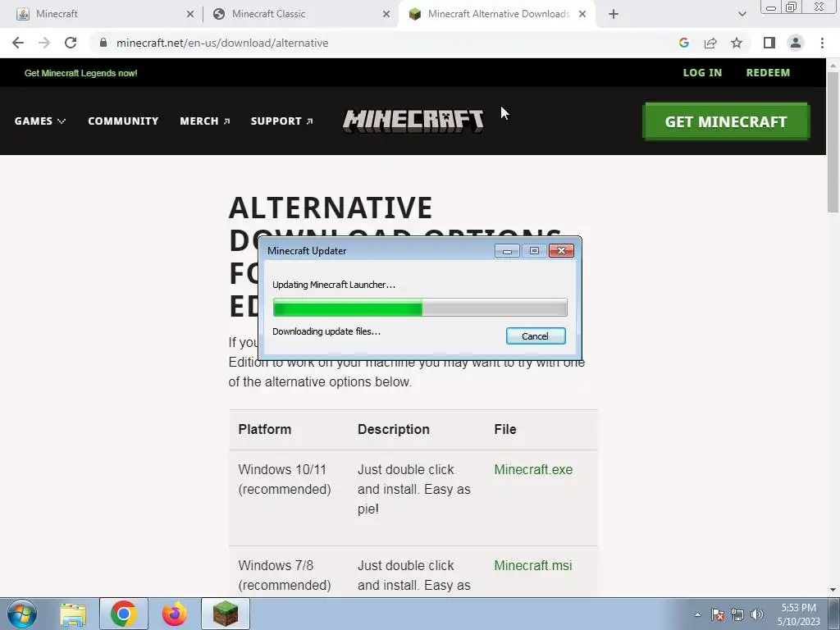This screenshot has width=840, height=630.
Task: Click the Show desktop button at taskbar edge
Action: point(834,614)
